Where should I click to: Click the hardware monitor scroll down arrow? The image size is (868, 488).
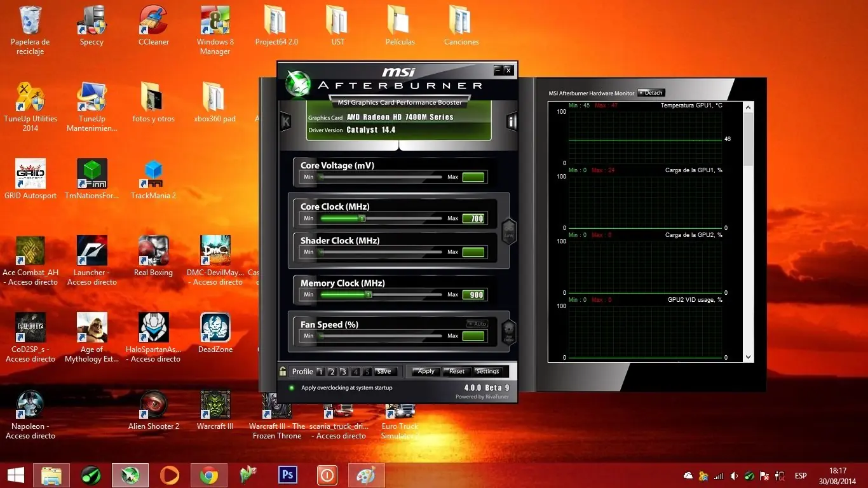pyautogui.click(x=748, y=358)
